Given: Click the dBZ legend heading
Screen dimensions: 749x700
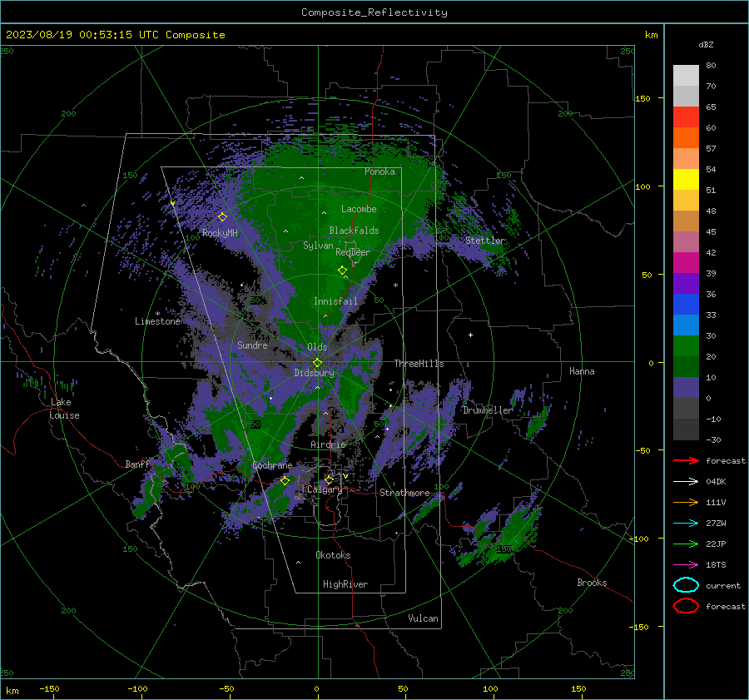Looking at the screenshot, I should pos(706,44).
